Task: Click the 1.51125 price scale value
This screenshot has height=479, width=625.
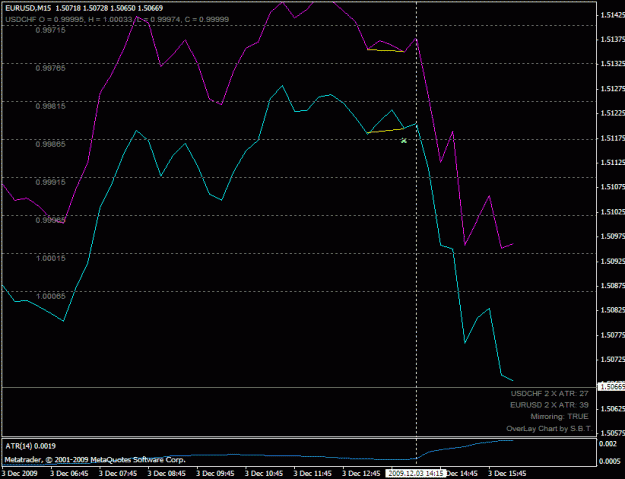Action: point(612,162)
